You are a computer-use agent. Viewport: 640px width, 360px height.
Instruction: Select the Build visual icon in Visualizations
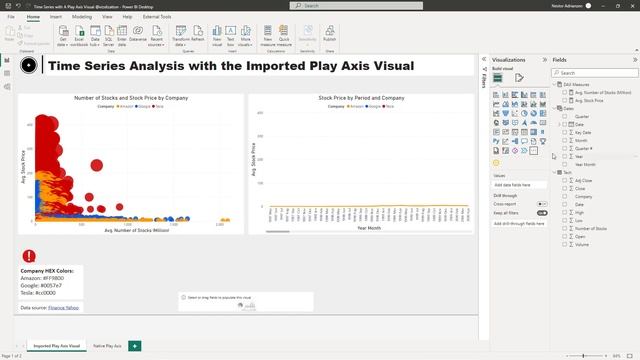[498, 78]
